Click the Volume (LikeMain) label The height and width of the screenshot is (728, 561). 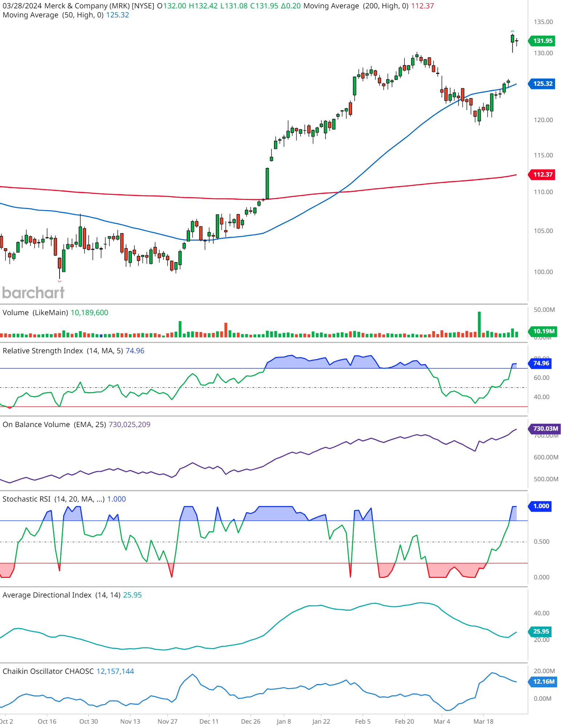[x=35, y=313]
